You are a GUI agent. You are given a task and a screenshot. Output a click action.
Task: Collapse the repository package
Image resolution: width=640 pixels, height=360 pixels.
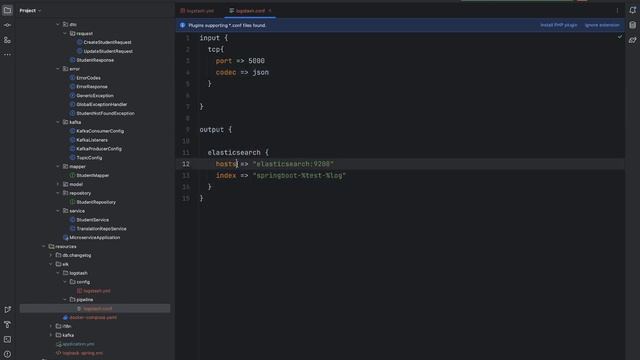pyautogui.click(x=58, y=193)
